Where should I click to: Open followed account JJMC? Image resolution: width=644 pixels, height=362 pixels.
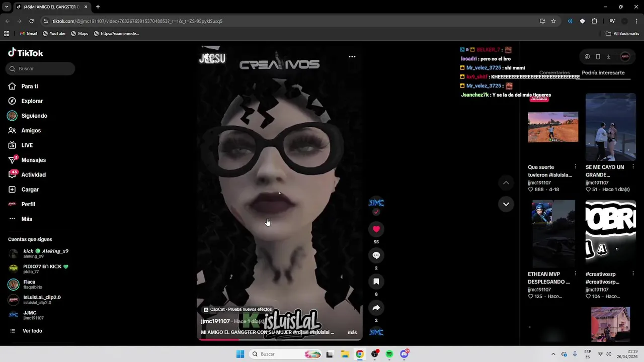pyautogui.click(x=26, y=315)
